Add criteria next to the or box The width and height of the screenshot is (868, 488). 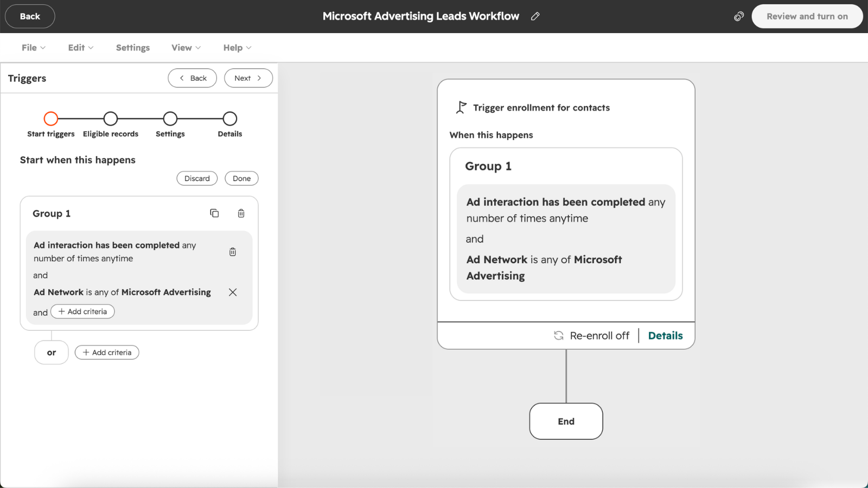coord(107,352)
